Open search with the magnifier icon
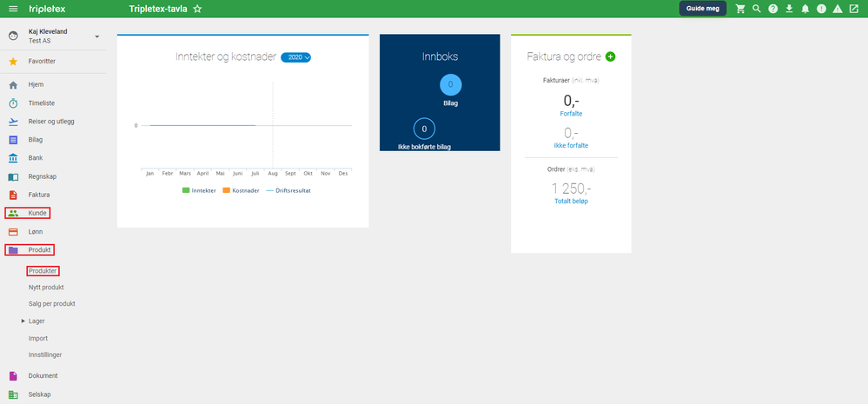 (757, 9)
